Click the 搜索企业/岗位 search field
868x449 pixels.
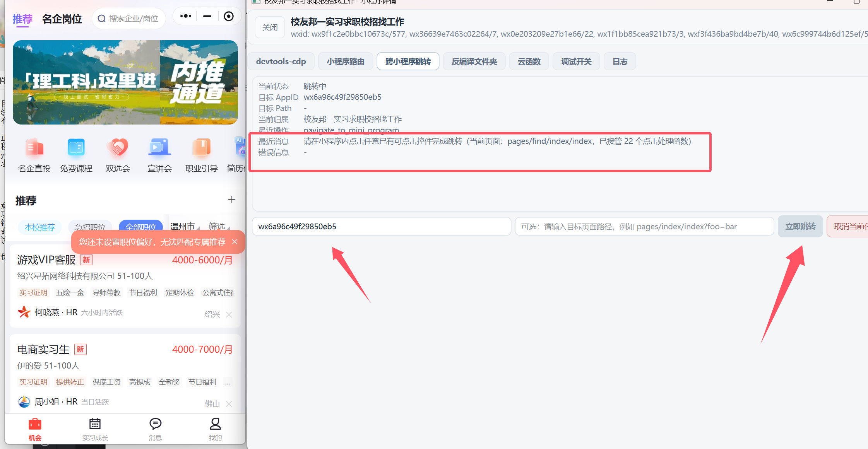pyautogui.click(x=129, y=19)
